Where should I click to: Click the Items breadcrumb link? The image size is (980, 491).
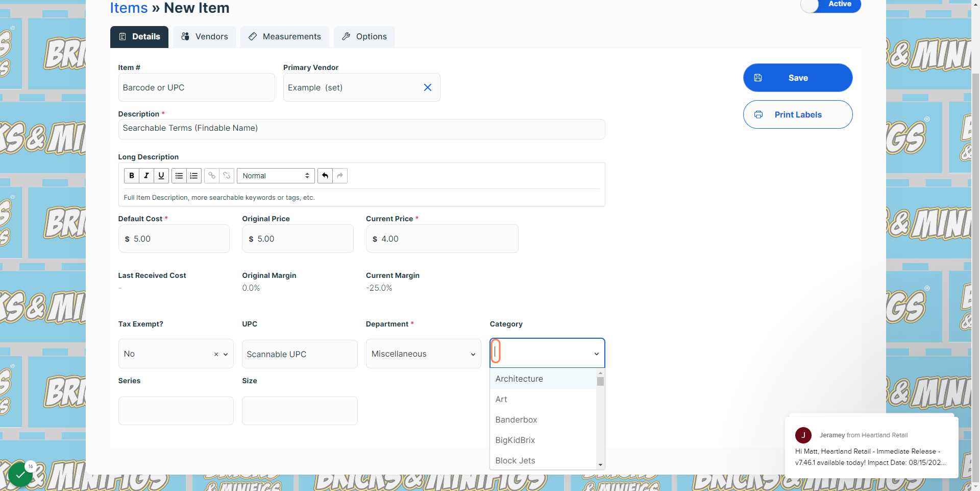(129, 8)
